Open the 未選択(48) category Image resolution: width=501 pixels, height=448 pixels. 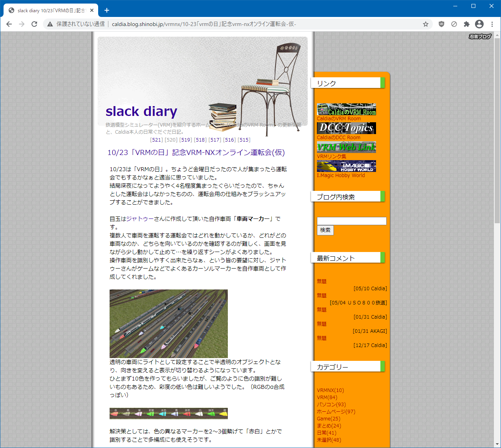pyautogui.click(x=329, y=440)
